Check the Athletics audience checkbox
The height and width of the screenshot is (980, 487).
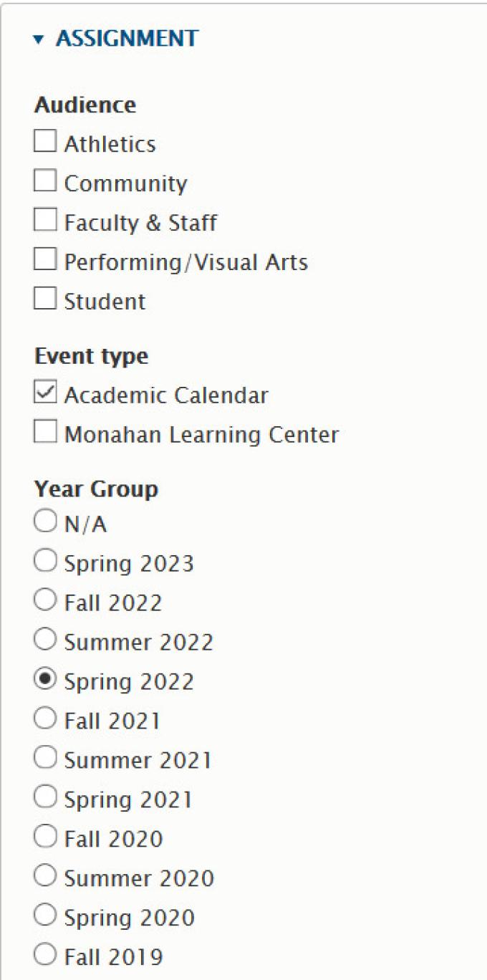[x=45, y=143]
